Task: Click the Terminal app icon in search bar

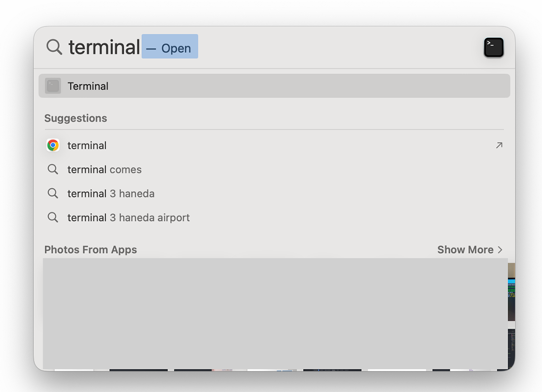Action: pyautogui.click(x=494, y=47)
